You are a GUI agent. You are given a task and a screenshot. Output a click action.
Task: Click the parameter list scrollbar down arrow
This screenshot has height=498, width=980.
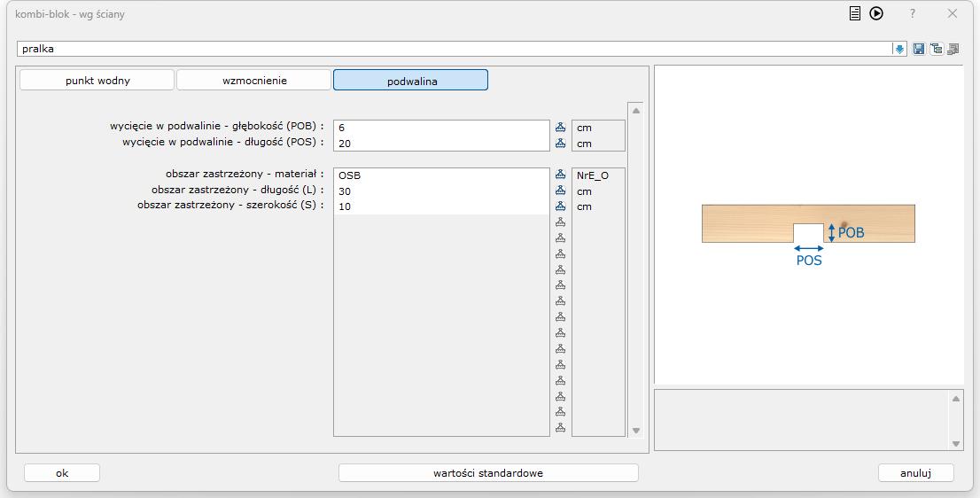(635, 431)
